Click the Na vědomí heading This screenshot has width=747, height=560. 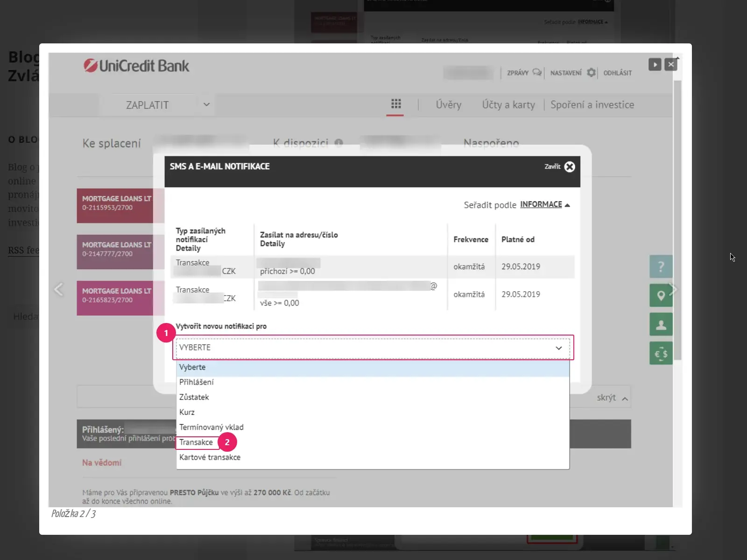pyautogui.click(x=102, y=462)
